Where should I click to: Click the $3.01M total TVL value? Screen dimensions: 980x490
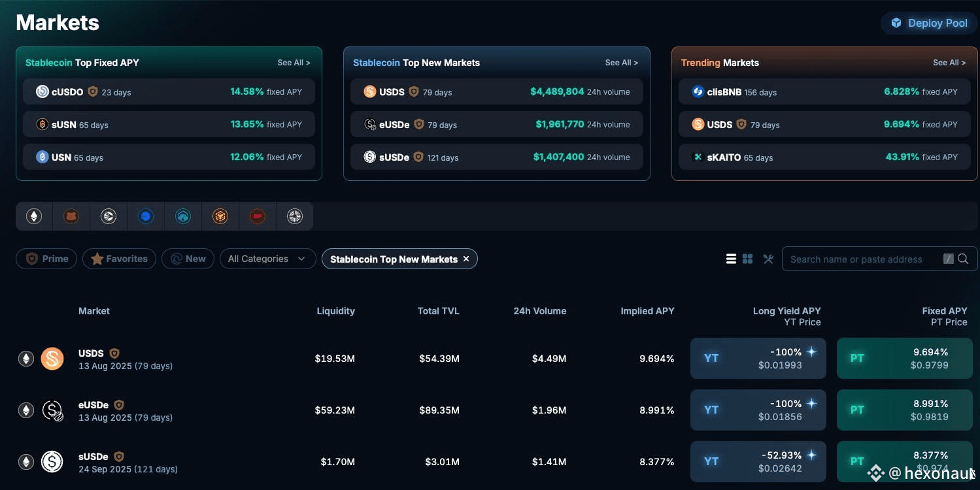tap(442, 462)
